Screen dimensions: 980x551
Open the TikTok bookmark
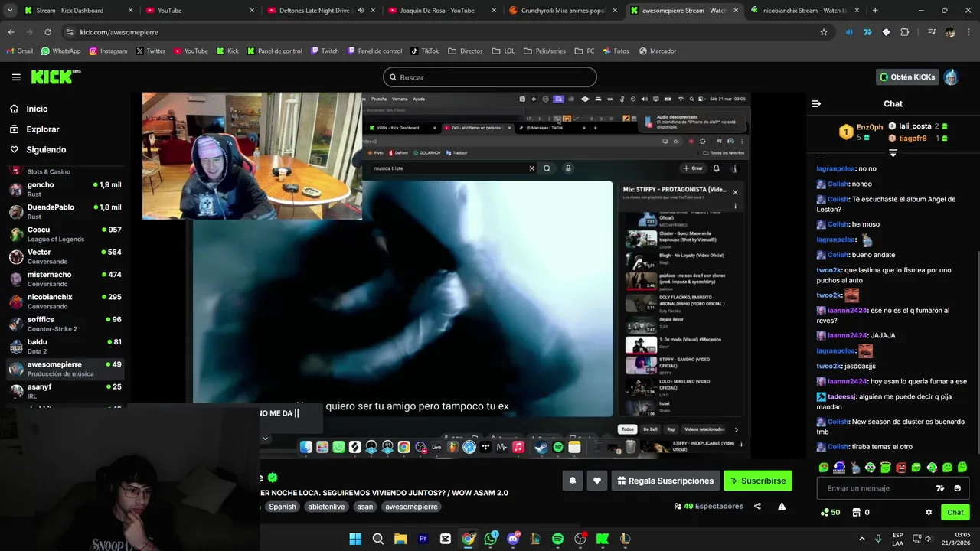[x=424, y=51]
